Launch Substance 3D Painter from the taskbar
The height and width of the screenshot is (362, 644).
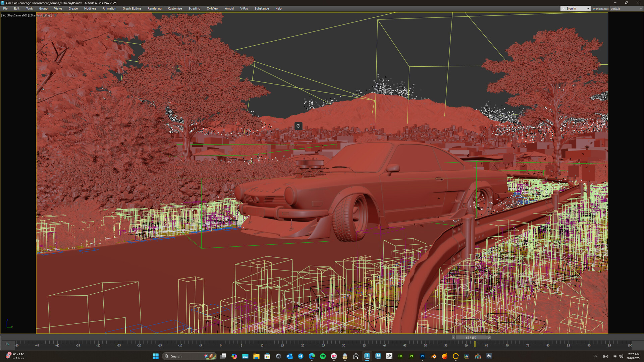(412, 356)
